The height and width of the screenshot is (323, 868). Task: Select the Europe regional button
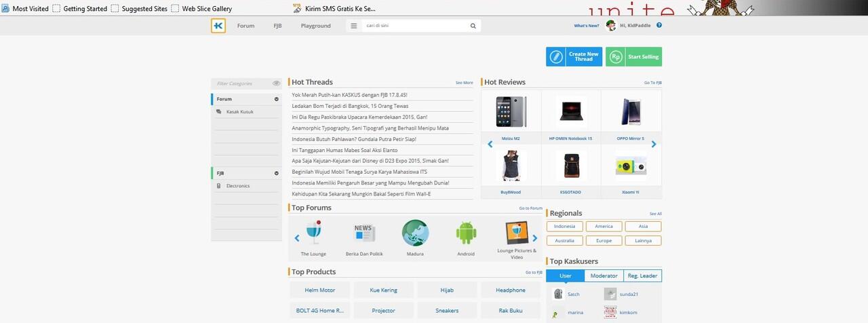(604, 241)
